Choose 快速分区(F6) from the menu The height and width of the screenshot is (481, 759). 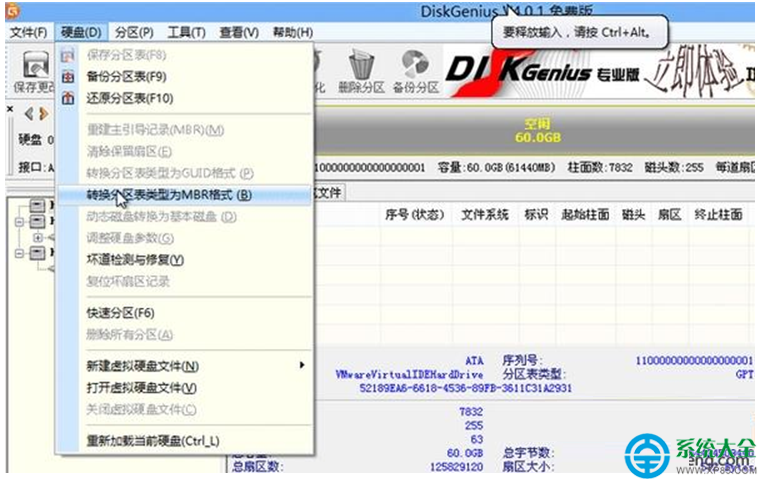click(120, 313)
